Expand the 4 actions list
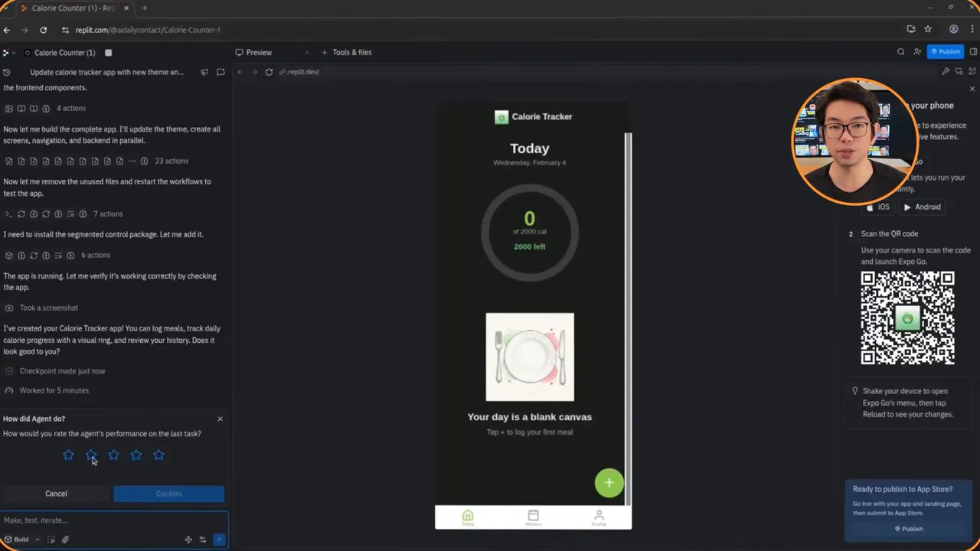Viewport: 980px width, 551px height. point(70,108)
